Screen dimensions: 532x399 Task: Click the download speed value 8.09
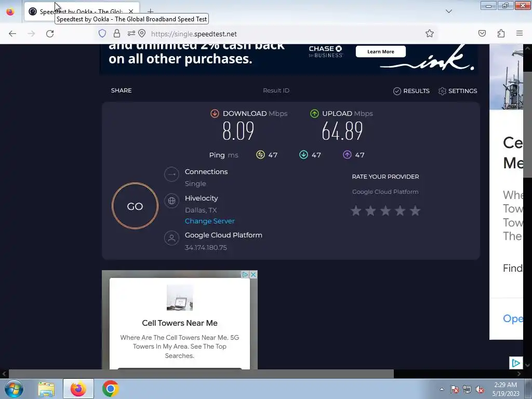point(238,131)
